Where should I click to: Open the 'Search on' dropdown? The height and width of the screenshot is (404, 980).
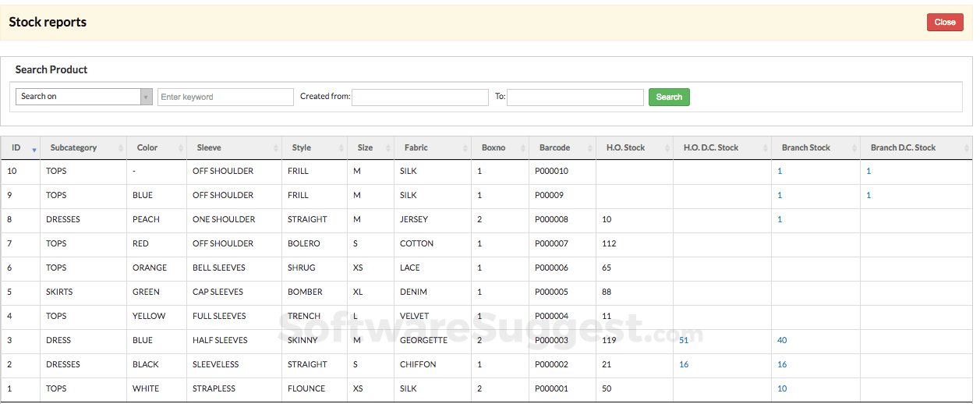coord(83,97)
